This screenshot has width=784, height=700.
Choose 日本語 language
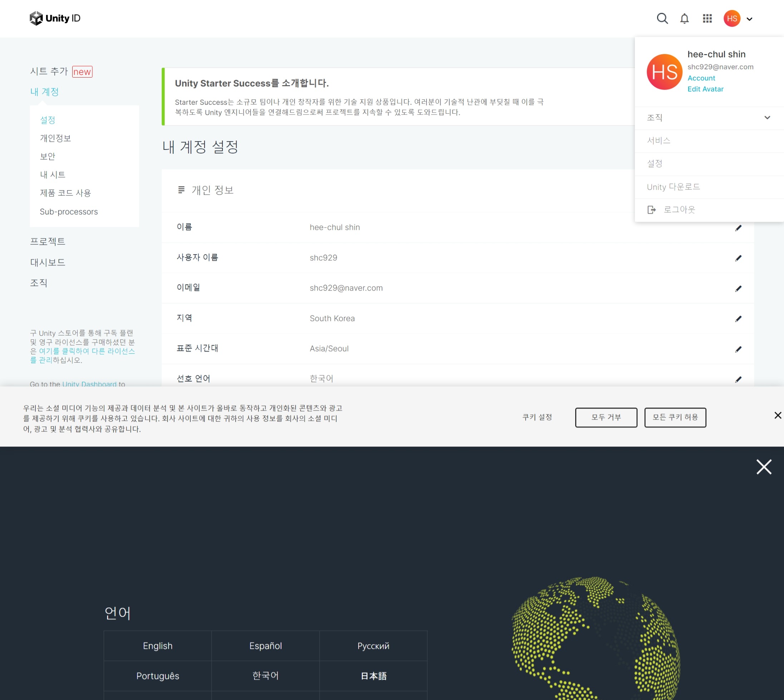[373, 676]
